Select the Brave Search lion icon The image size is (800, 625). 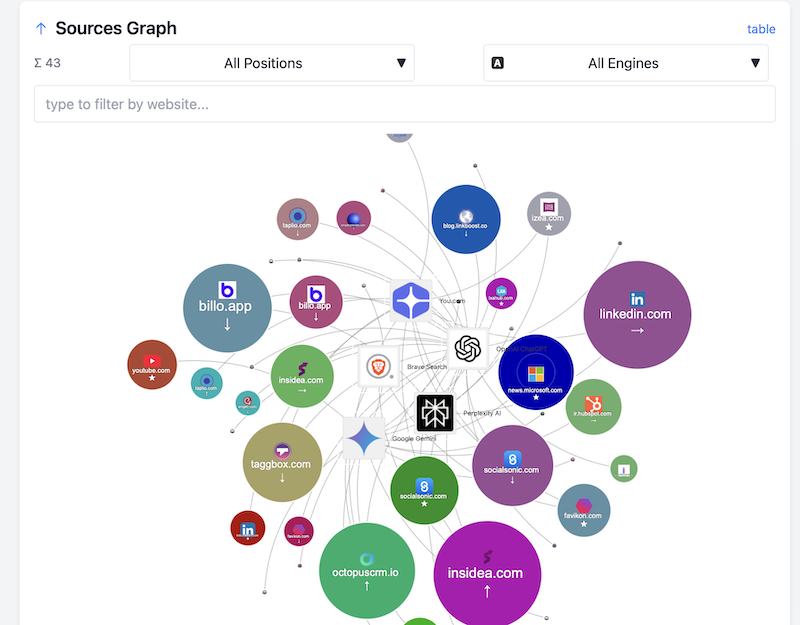coord(379,367)
